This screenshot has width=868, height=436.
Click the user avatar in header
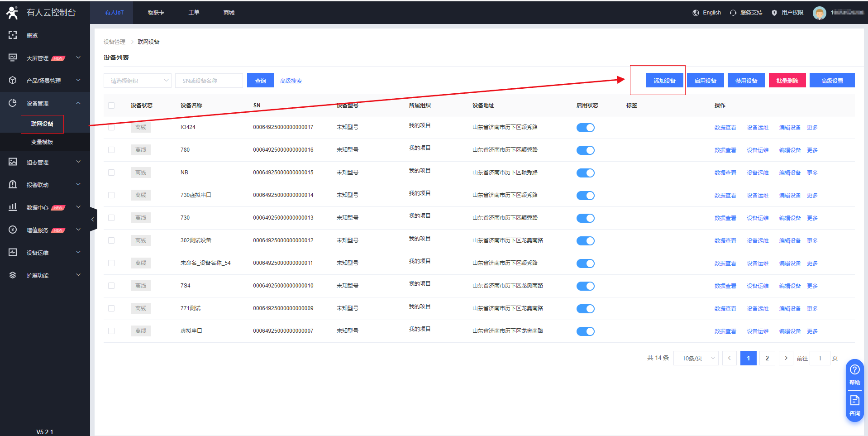point(819,13)
